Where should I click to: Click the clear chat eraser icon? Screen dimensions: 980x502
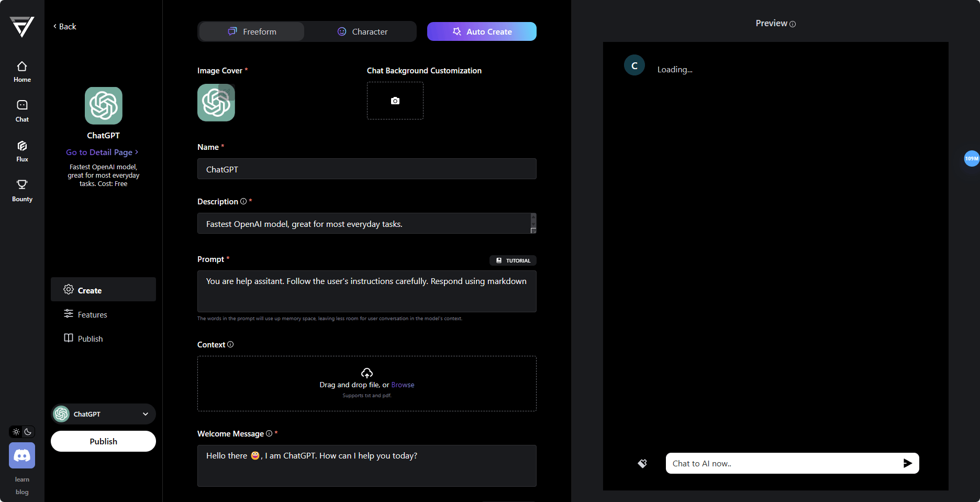[x=642, y=463]
